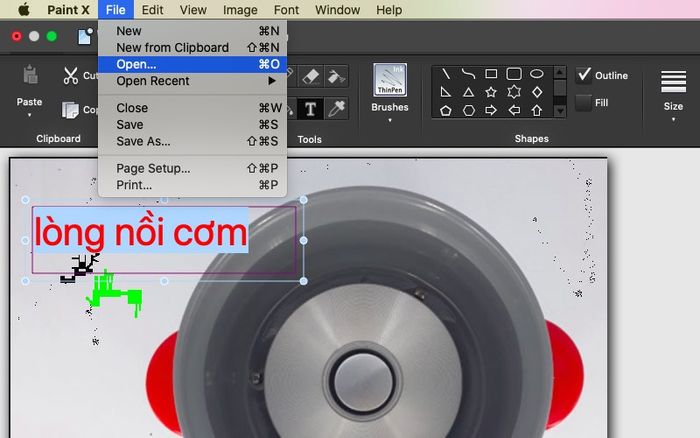
Task: Click the text box right-middle handle
Action: [x=304, y=241]
